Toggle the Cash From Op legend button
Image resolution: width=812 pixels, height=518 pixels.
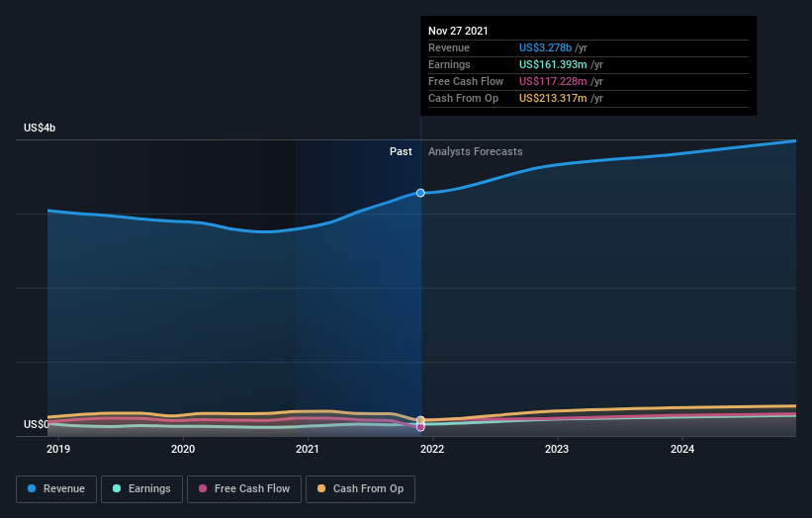point(360,489)
